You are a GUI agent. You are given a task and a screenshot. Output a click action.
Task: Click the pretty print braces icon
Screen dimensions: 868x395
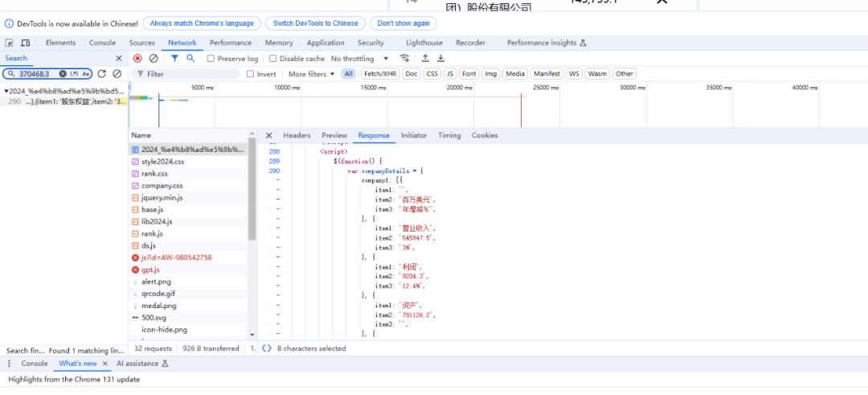pyautogui.click(x=267, y=348)
